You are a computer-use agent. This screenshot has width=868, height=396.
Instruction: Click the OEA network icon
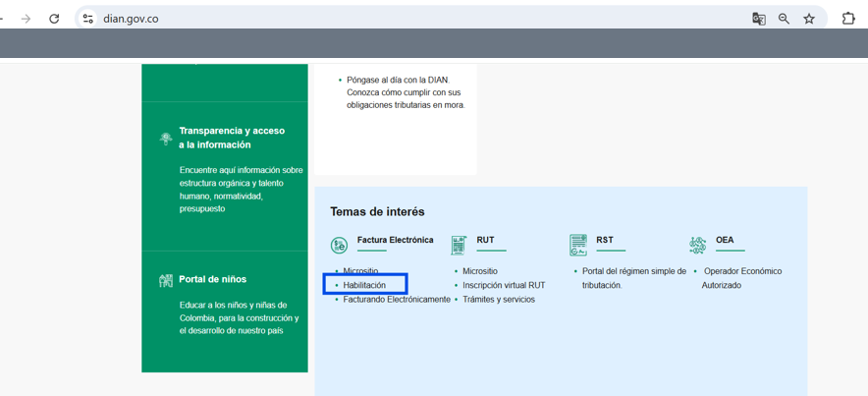click(697, 245)
